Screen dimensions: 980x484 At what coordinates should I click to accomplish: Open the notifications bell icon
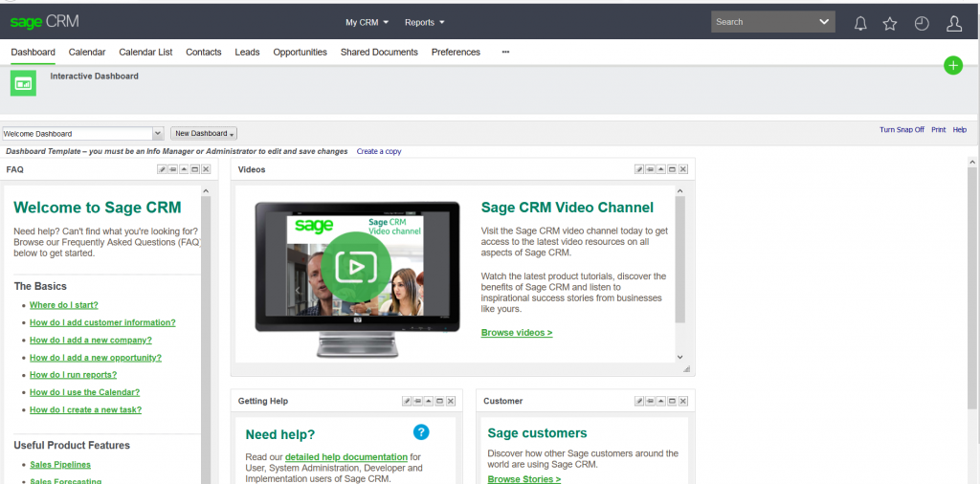pos(860,23)
